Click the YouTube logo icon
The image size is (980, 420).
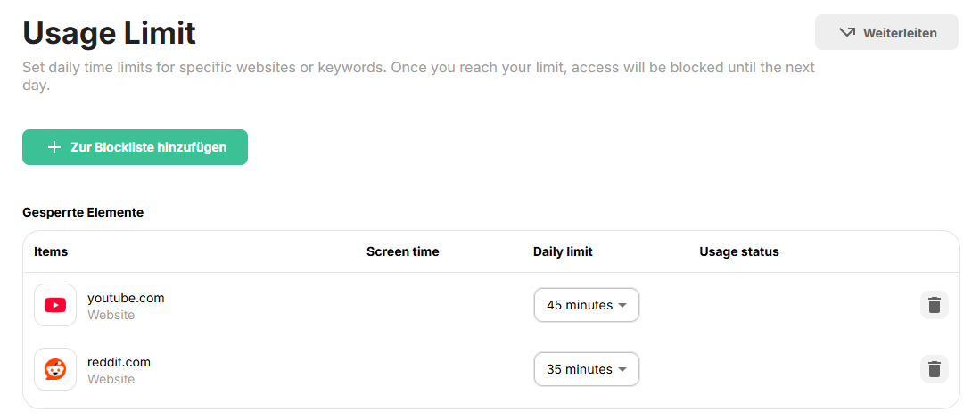click(55, 305)
